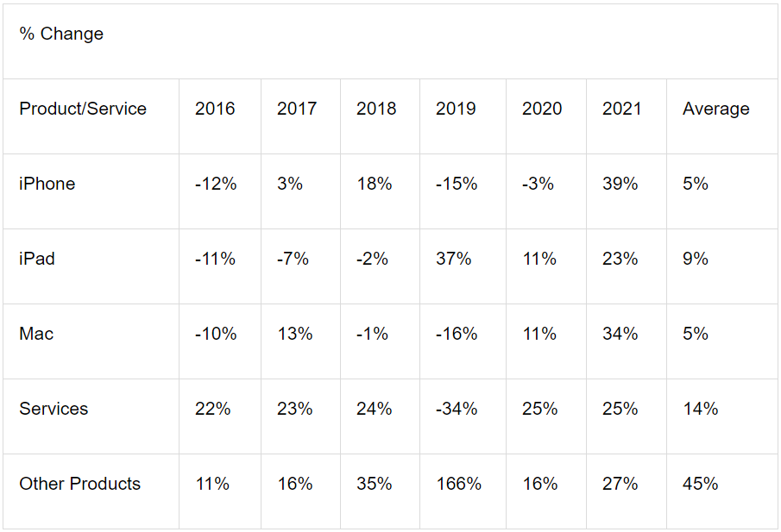This screenshot has height=532, width=781.
Task: Select the iPad 2017 cell showing -7%
Action: coord(293,259)
